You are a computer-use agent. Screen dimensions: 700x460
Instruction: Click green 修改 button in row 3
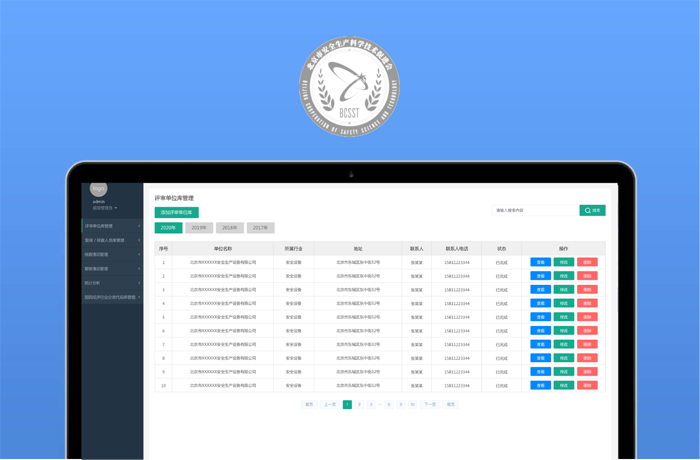[564, 290]
